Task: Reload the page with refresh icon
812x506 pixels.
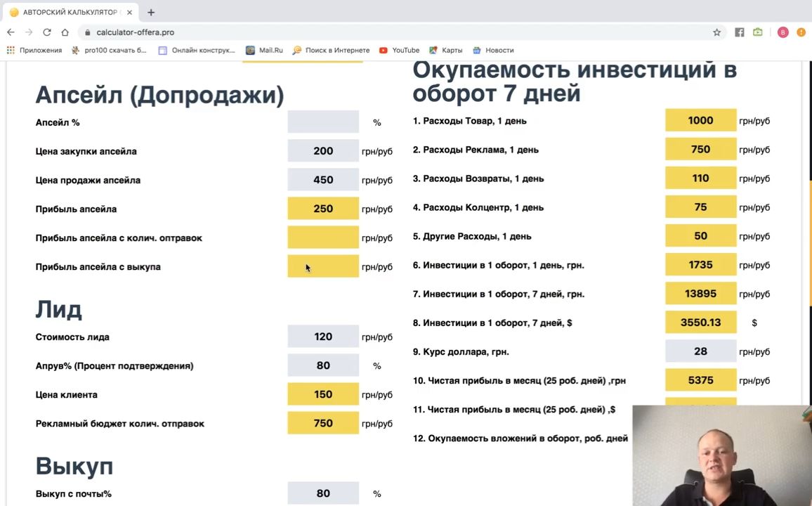Action: (x=47, y=32)
